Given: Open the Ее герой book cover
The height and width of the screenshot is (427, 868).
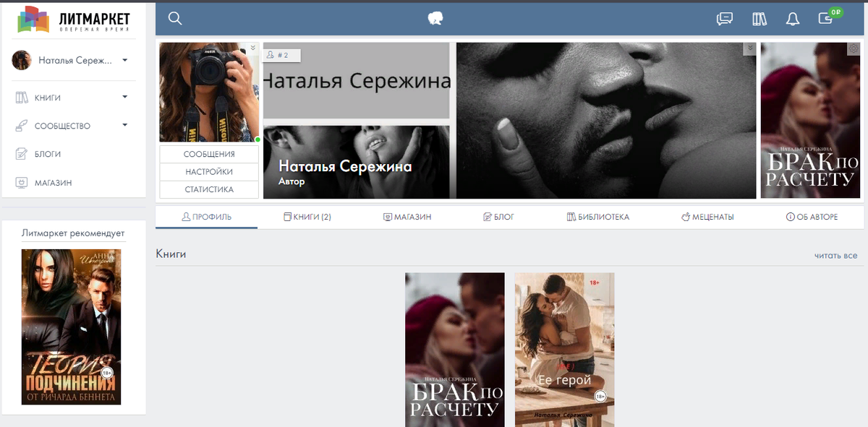Looking at the screenshot, I should click(x=564, y=350).
